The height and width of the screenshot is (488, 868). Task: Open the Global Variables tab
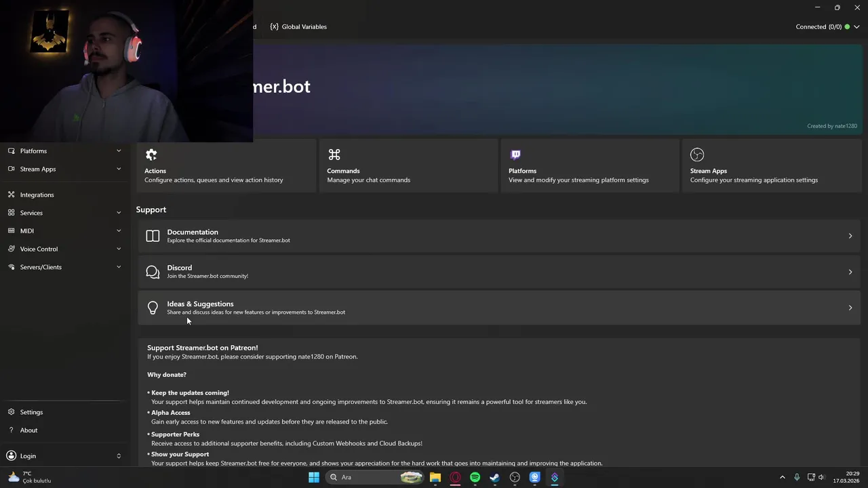298,27
